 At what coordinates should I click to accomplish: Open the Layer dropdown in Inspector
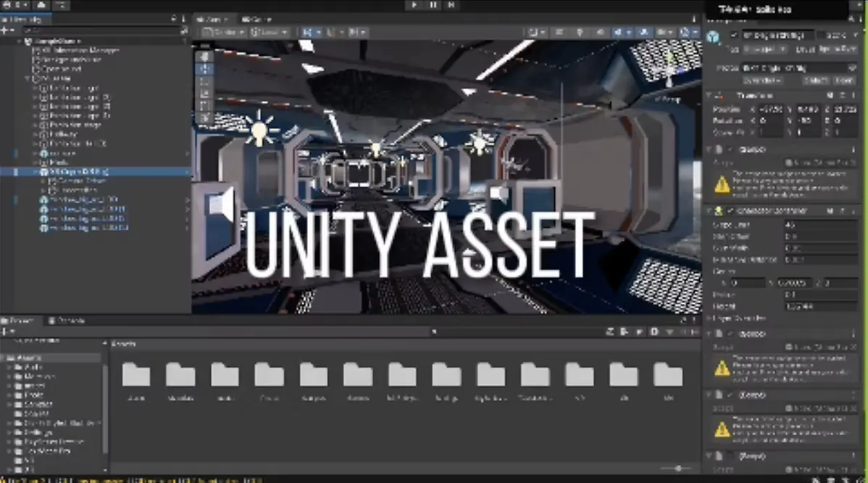[837, 49]
